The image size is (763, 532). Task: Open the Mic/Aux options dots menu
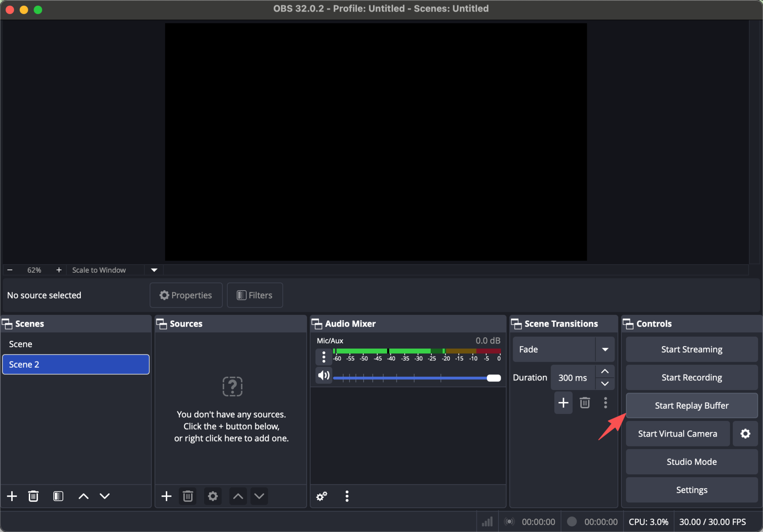click(x=323, y=357)
